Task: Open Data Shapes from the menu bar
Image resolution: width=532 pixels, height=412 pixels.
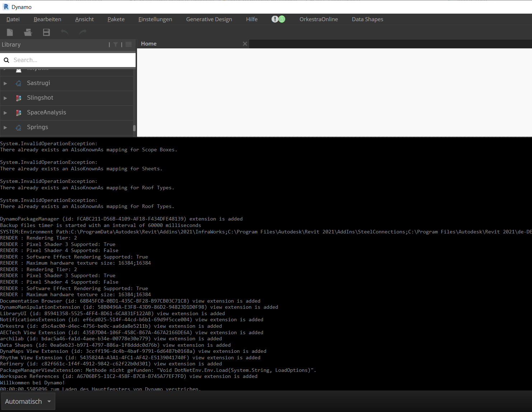Action: click(367, 19)
